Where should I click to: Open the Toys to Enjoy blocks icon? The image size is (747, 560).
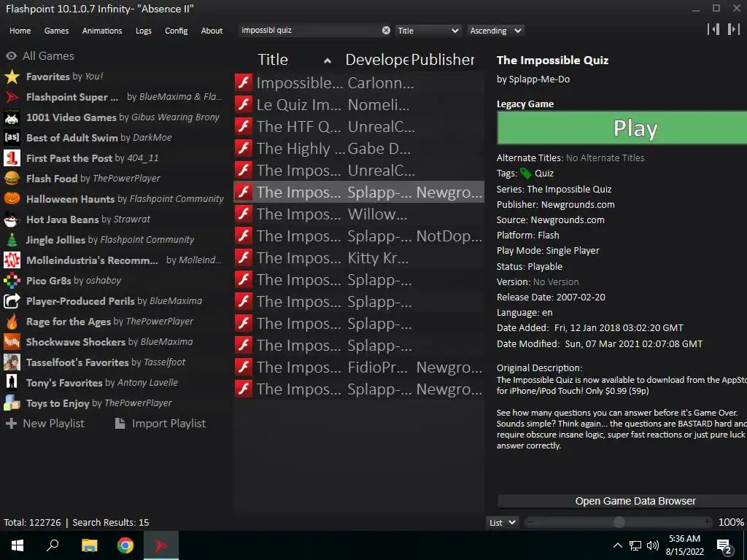pos(12,403)
